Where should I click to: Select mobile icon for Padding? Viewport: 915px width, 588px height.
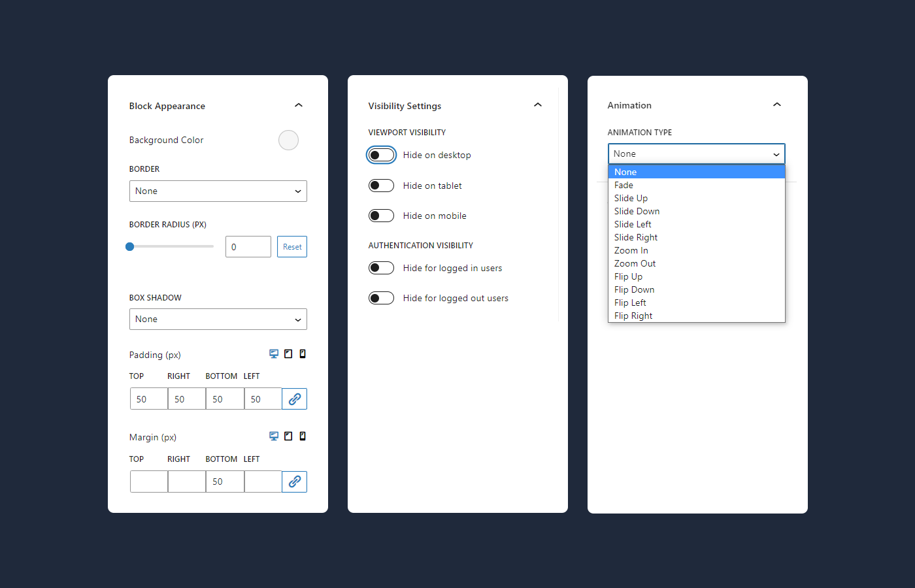(x=303, y=353)
